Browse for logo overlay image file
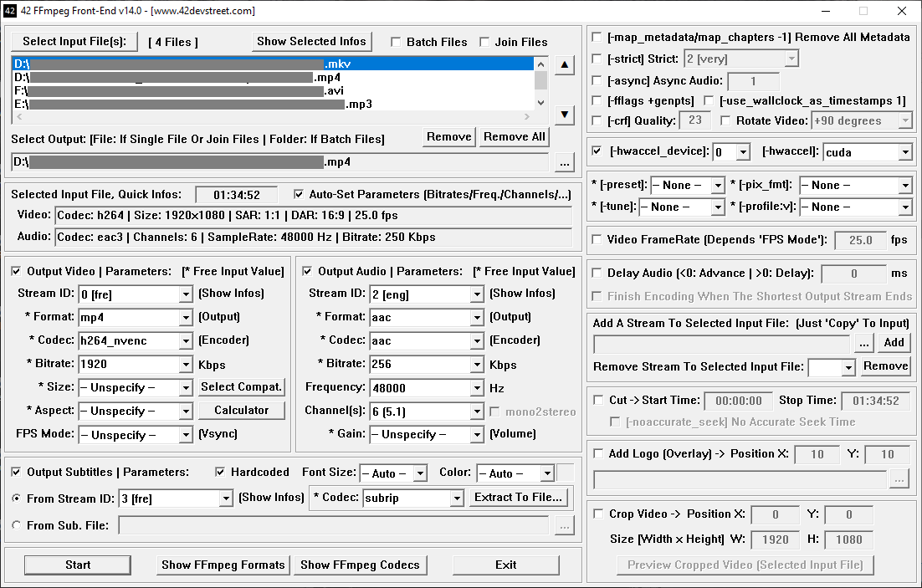This screenshot has height=588, width=922. coord(899,479)
